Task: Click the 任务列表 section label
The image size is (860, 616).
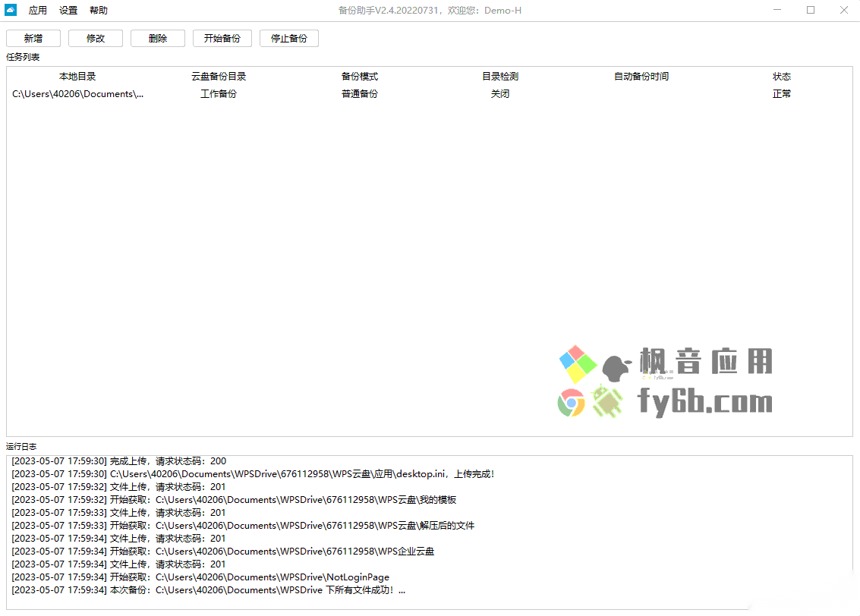Action: tap(23, 57)
